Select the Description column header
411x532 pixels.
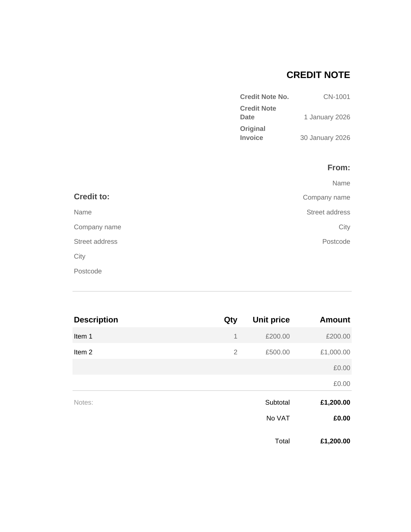[x=96, y=320]
